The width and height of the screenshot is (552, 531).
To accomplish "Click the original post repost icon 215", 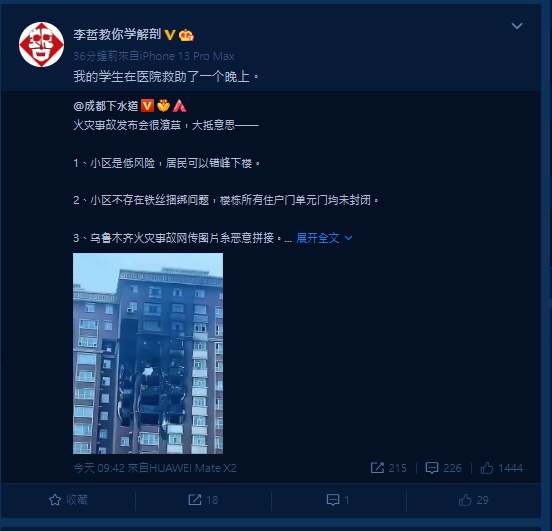I will 389,468.
